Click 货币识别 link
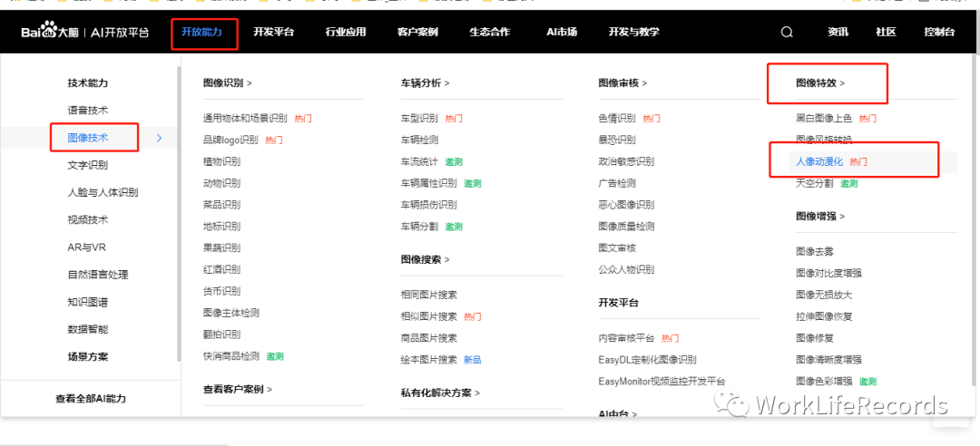Viewport: 980px width, 446px height. 222,291
